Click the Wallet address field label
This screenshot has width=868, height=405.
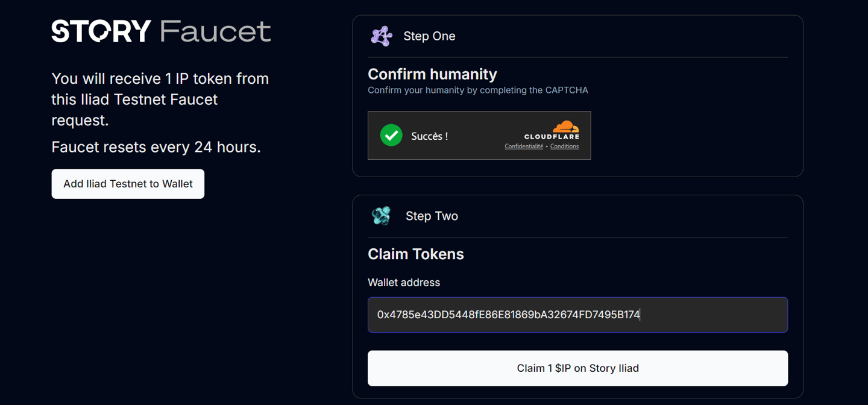(404, 282)
